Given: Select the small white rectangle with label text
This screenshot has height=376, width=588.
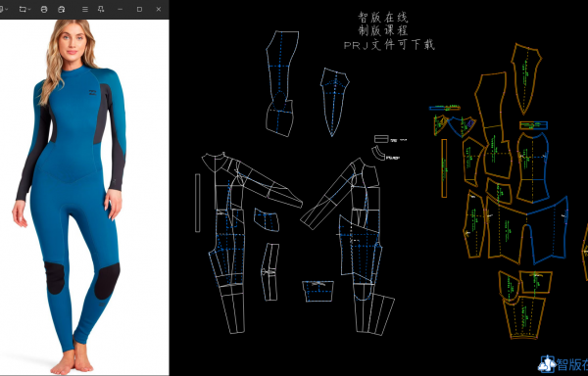Looking at the screenshot, I should [381, 139].
